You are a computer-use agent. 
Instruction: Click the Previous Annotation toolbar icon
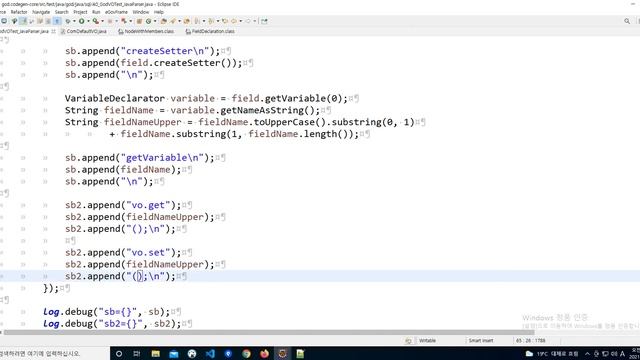pyautogui.click(x=211, y=21)
